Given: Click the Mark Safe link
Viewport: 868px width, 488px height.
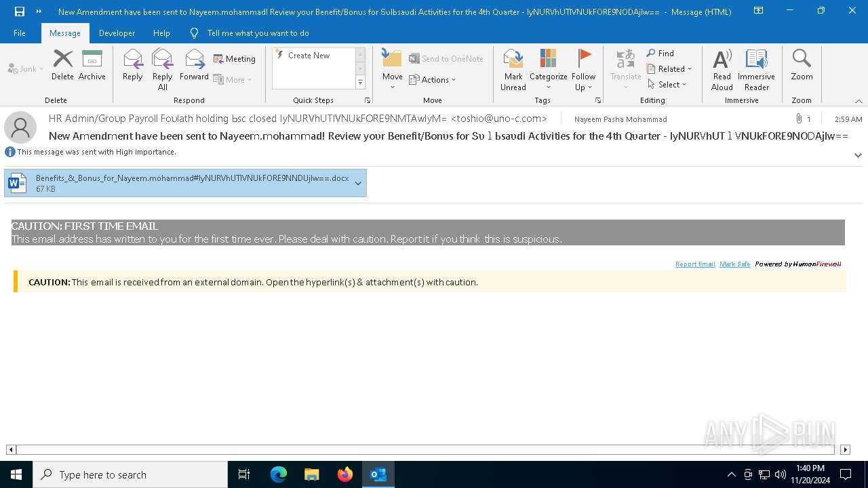Looking at the screenshot, I should pyautogui.click(x=735, y=264).
